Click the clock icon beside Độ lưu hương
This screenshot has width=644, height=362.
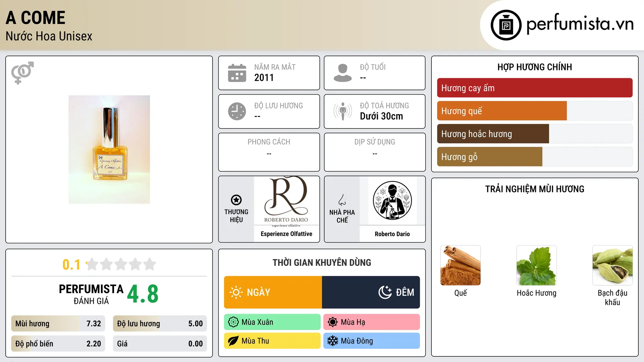tap(237, 111)
